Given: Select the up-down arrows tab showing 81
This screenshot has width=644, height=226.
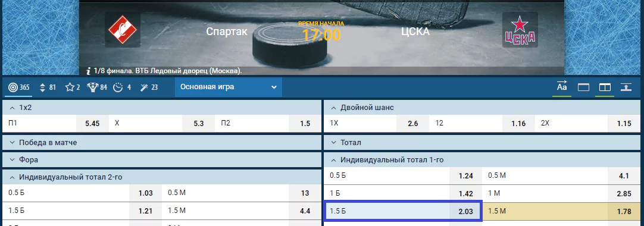Looking at the screenshot, I should point(48,87).
